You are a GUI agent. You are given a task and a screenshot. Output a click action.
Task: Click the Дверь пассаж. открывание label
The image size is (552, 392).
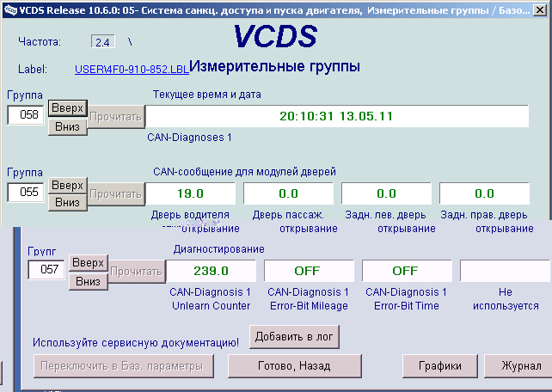(295, 222)
